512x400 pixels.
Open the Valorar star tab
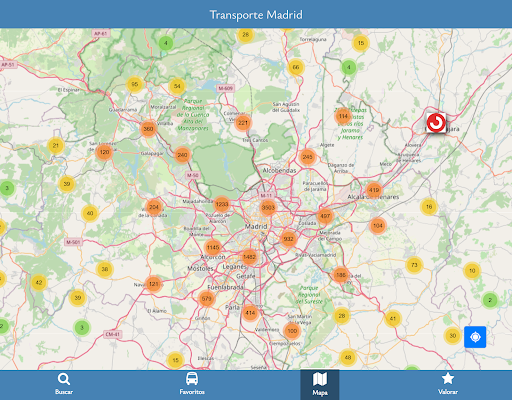[x=448, y=384]
